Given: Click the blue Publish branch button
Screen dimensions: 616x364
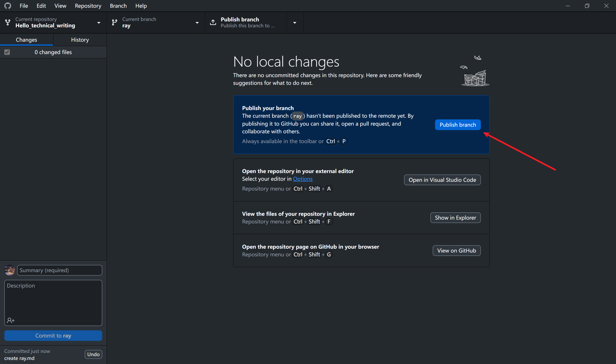Looking at the screenshot, I should click(457, 125).
